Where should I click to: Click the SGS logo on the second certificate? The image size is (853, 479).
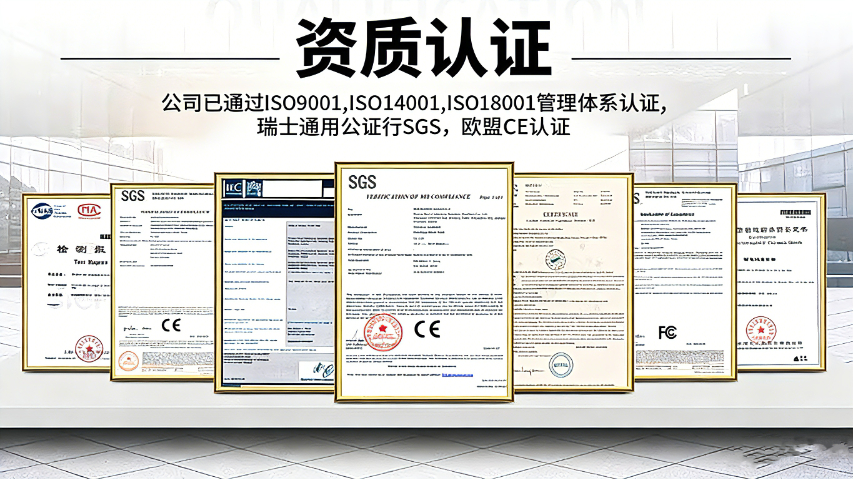(x=133, y=196)
